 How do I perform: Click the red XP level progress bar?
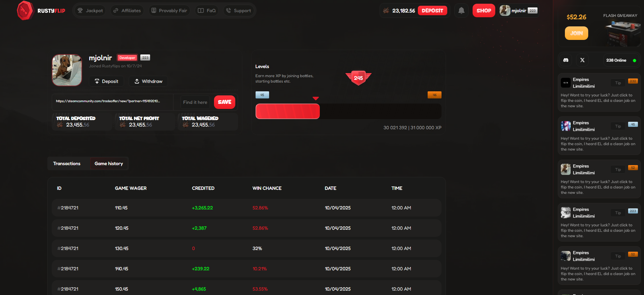click(288, 111)
